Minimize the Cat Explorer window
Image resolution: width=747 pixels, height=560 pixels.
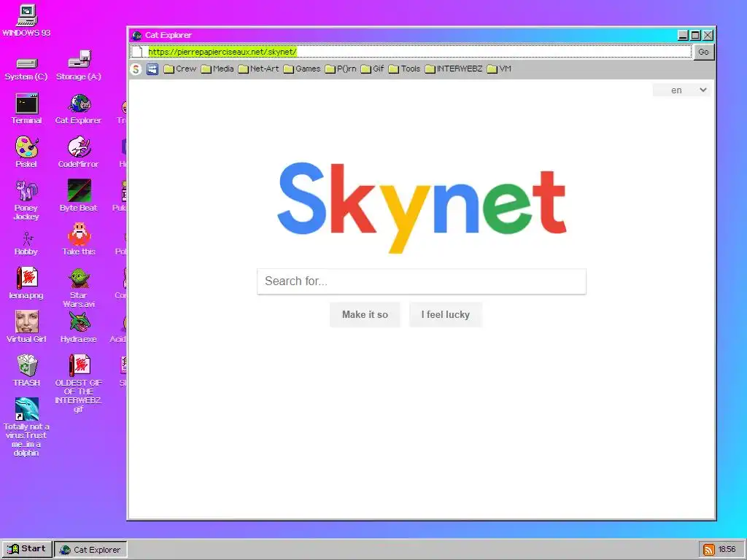pyautogui.click(x=683, y=35)
